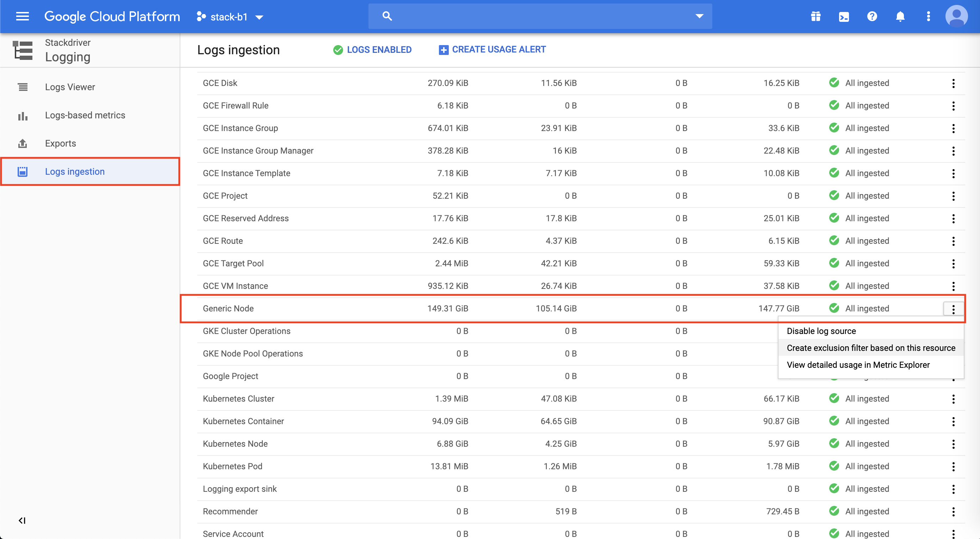Go to Logs Viewer in sidebar
Viewport: 980px width, 539px height.
coord(70,87)
